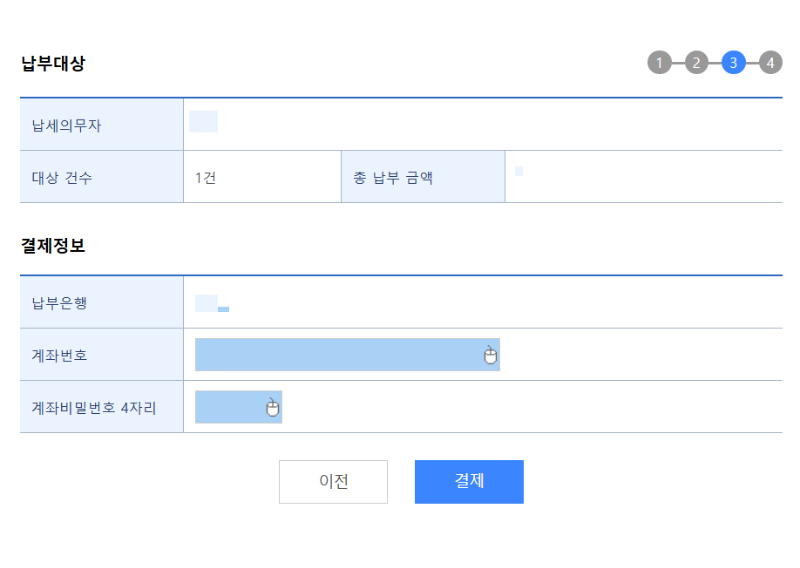
Task: Click the masked 납부은행 bank value
Action: point(211,304)
